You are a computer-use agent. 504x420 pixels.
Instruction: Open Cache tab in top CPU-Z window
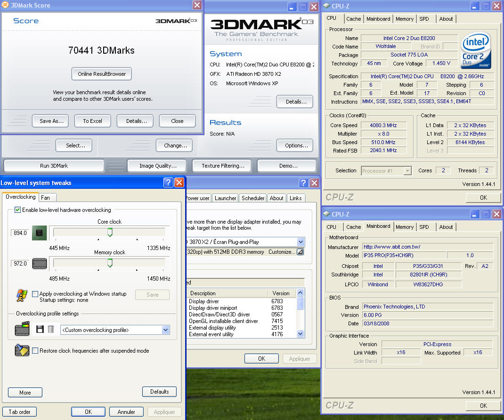click(354, 19)
